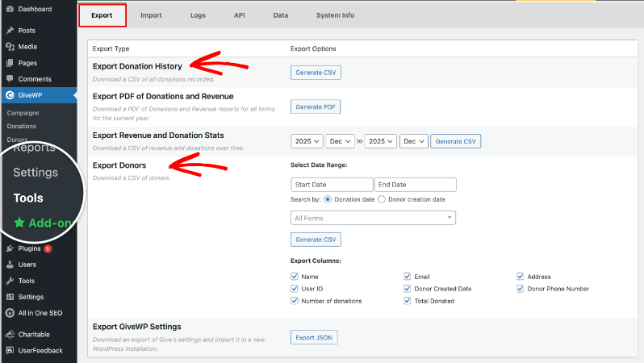This screenshot has width=644, height=363.
Task: Open the GiveWP Settings submenu item
Action: [36, 173]
